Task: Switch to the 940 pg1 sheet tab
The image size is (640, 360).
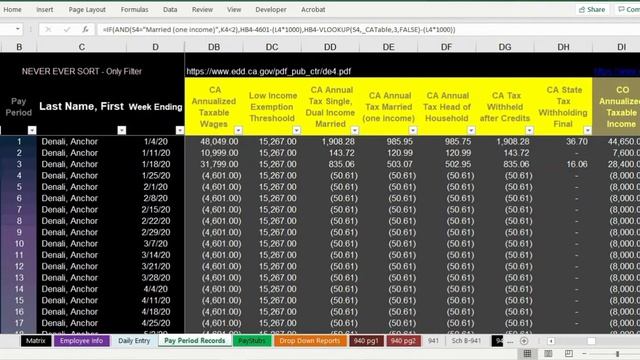Action: (x=366, y=341)
